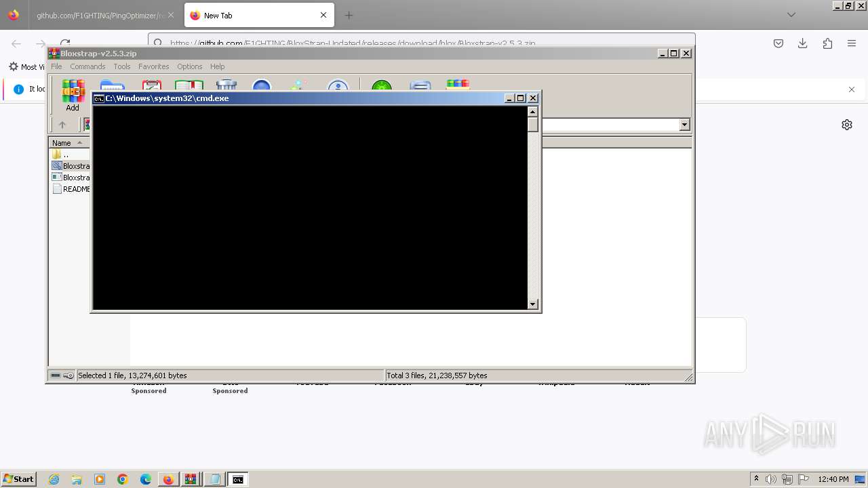Open the Options menu in WinRAR
This screenshot has width=868, height=488.
[190, 66]
